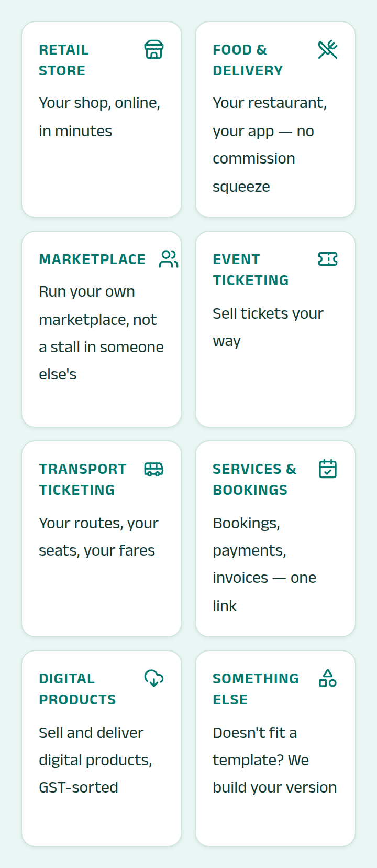
Task: Click the bus icon for Transport Ticketing
Action: pyautogui.click(x=154, y=469)
